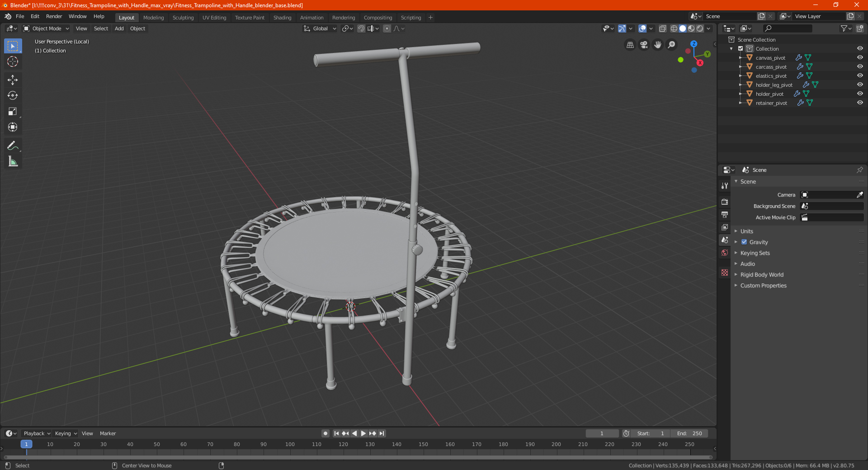Hide elastics_pivot in viewport

[860, 75]
